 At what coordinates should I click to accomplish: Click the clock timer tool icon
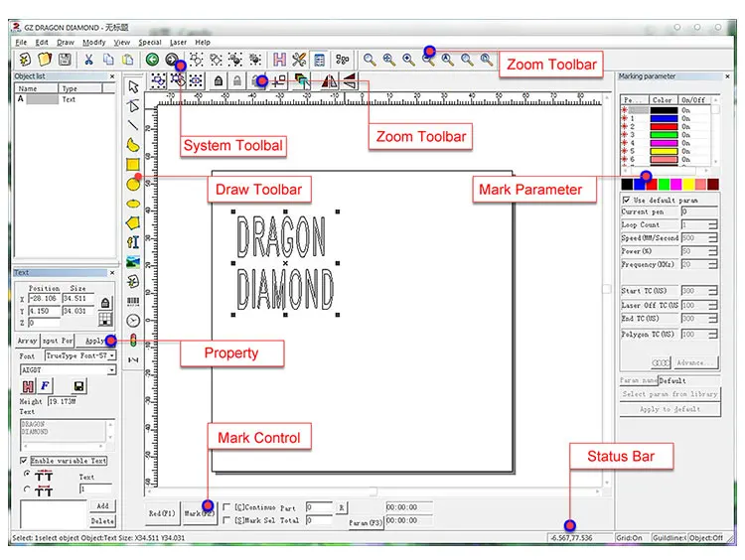pyautogui.click(x=133, y=321)
